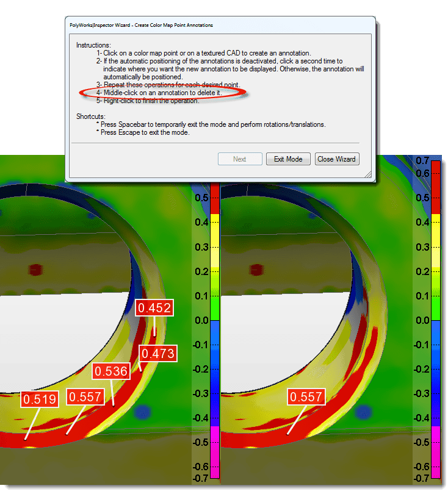Click the small red spot in the left color map

pos(36,269)
